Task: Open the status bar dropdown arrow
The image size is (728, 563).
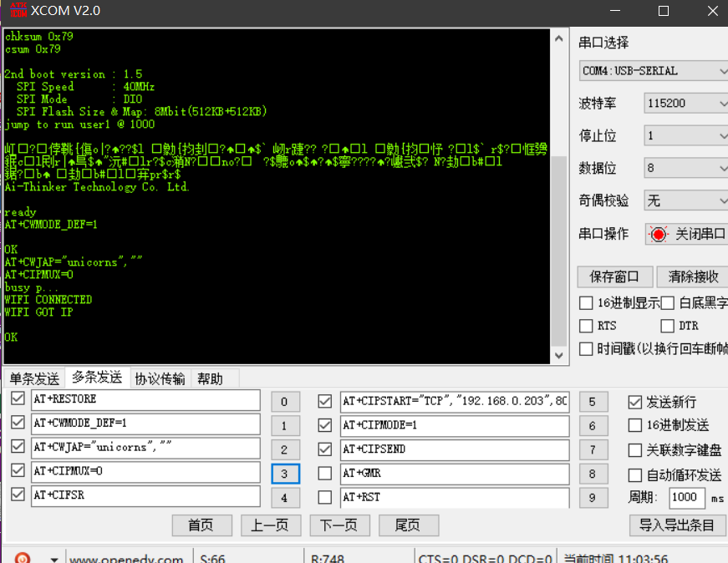Action: 54,560
